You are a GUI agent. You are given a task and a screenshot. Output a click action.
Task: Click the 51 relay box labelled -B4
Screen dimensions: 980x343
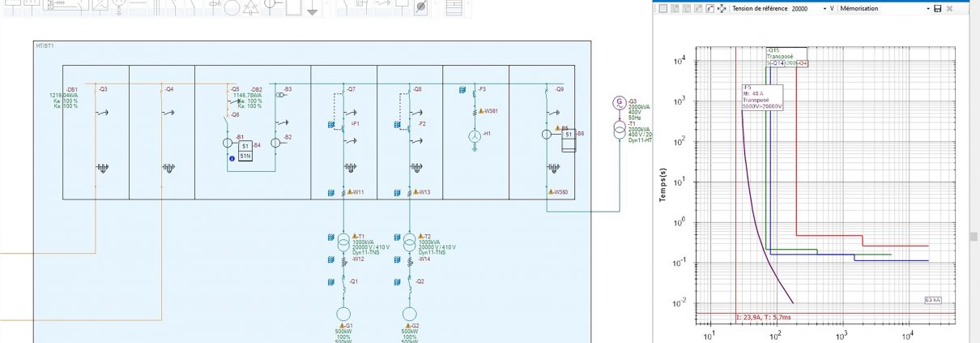click(x=244, y=145)
